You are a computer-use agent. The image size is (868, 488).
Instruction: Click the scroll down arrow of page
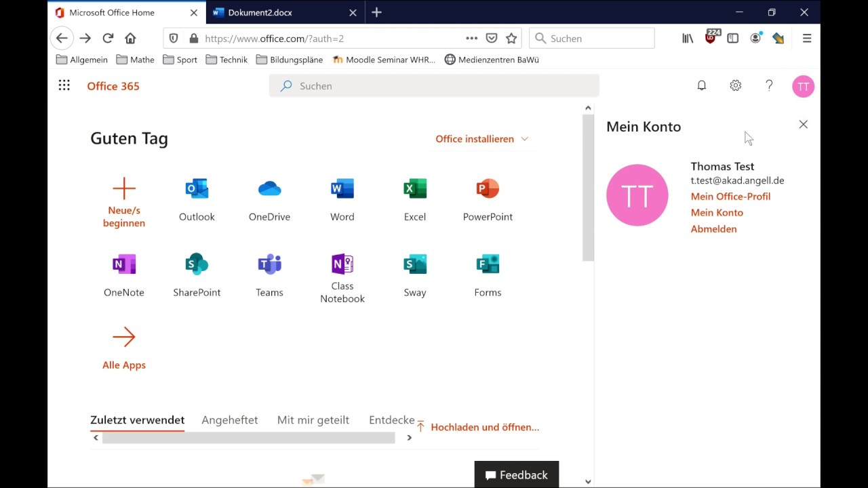click(x=588, y=482)
